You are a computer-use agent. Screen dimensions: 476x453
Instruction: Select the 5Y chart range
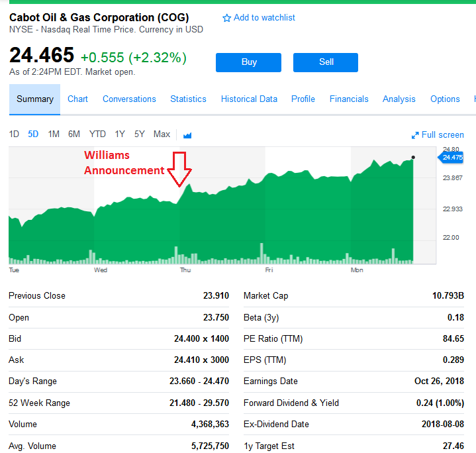tap(139, 134)
